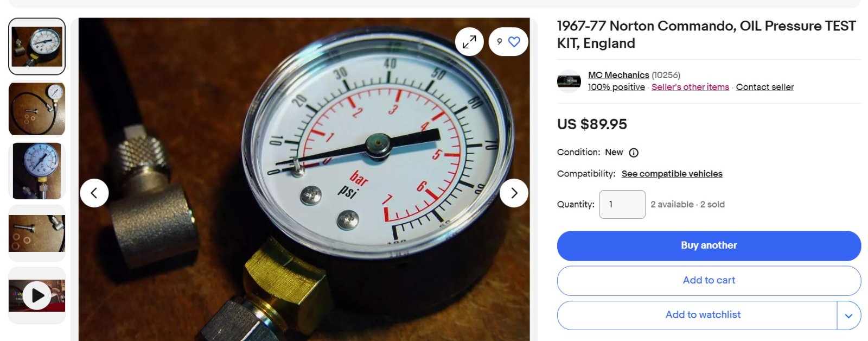Advance to the next product image
Screen dimensions: 868x341
tap(514, 193)
